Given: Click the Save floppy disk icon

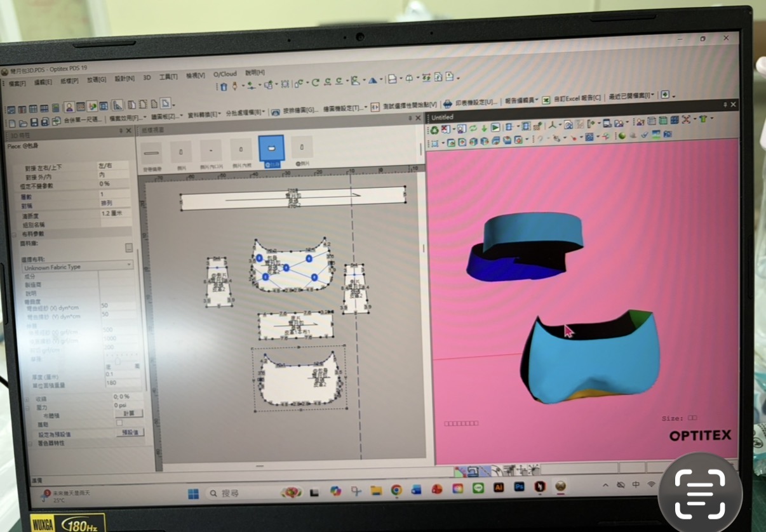Looking at the screenshot, I should [x=34, y=122].
